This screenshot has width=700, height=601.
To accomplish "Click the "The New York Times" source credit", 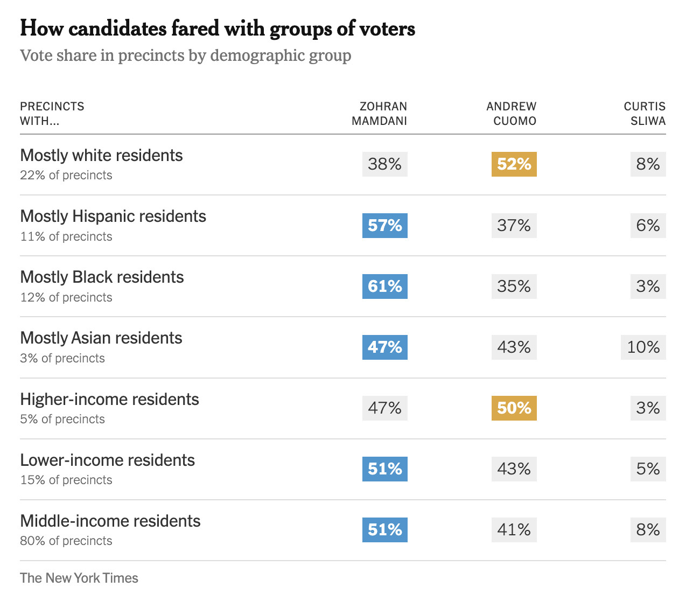I will tap(79, 578).
